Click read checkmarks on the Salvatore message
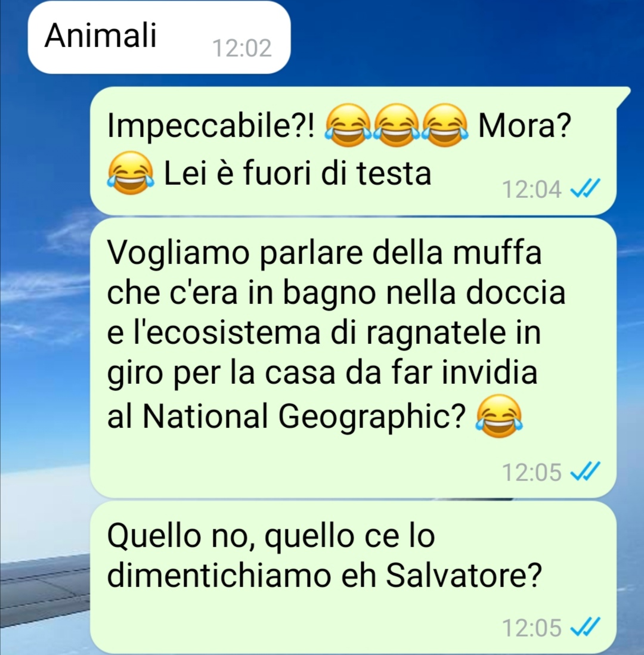The image size is (644, 655). pos(585,628)
